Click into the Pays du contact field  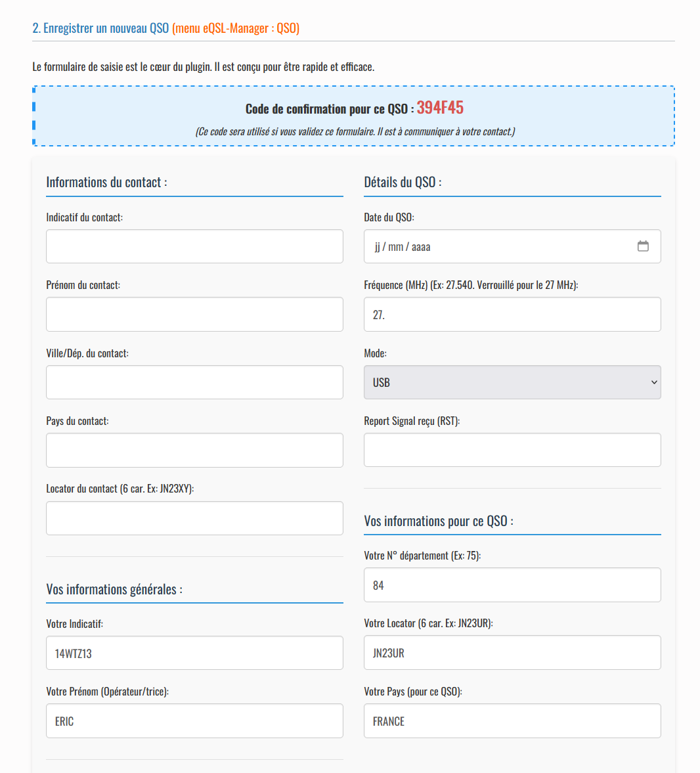pos(194,450)
